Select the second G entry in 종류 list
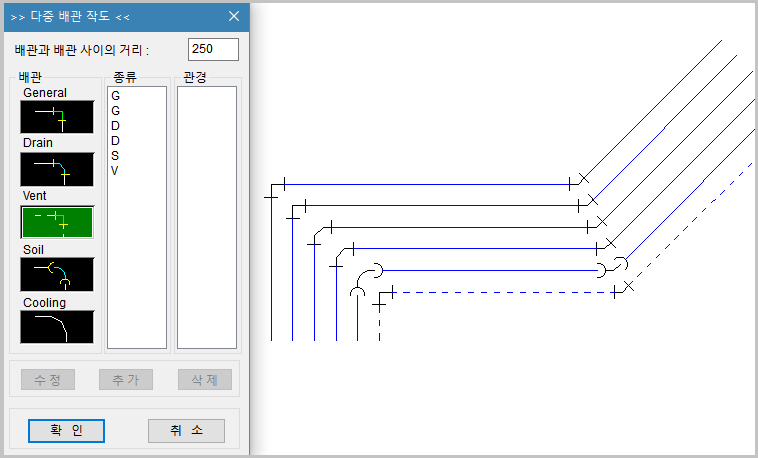758x458 pixels. (116, 111)
